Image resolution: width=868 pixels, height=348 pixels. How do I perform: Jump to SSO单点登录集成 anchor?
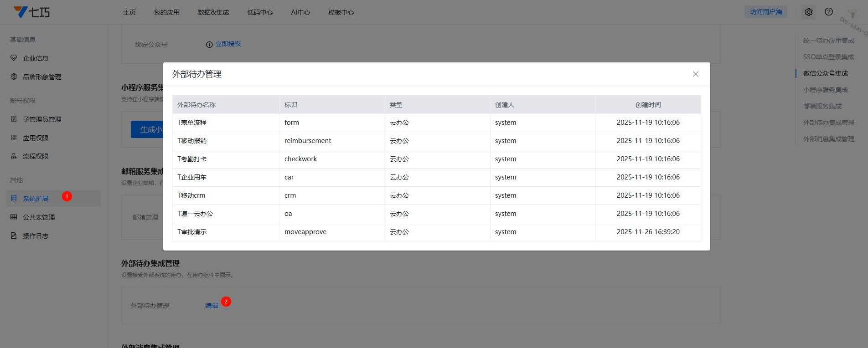pyautogui.click(x=828, y=57)
